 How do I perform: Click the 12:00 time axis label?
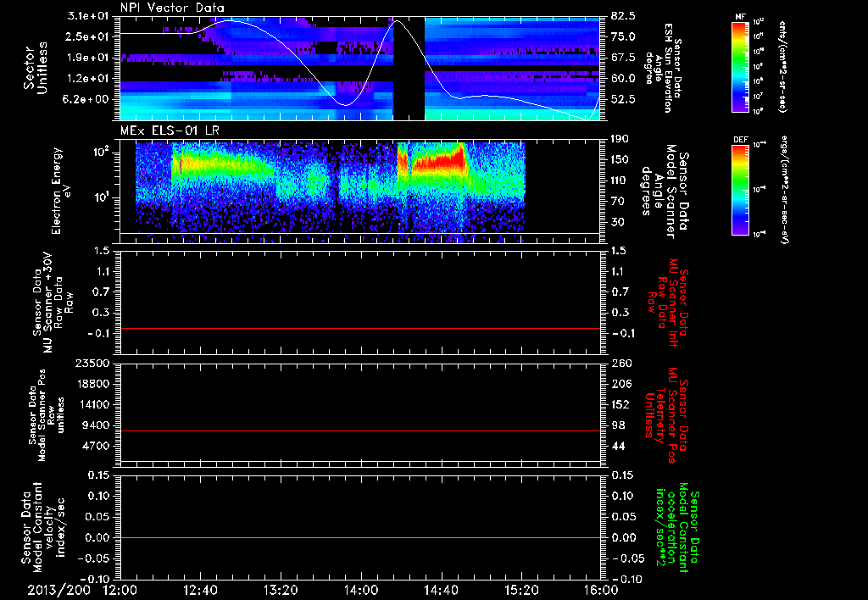click(120, 590)
